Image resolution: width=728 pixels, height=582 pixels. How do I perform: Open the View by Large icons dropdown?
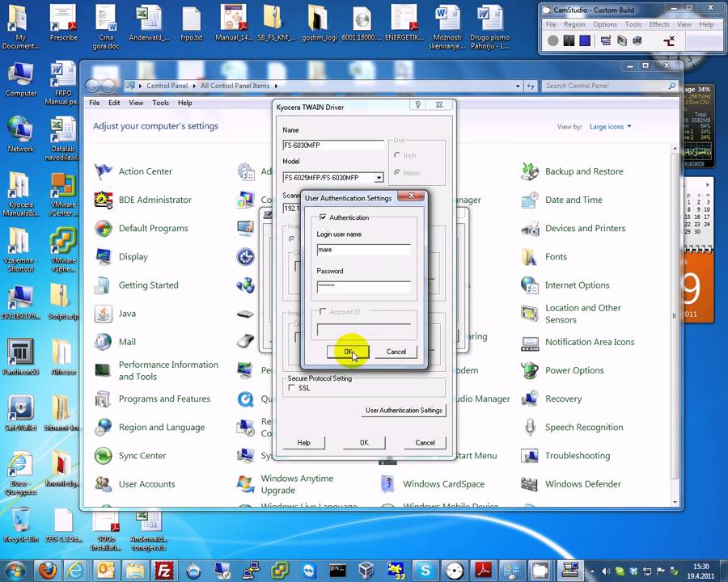coord(610,126)
